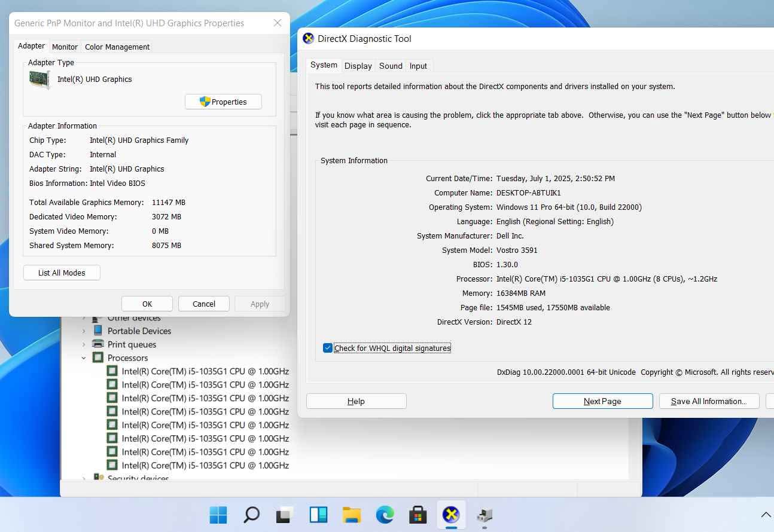Select the Processors category label
The height and width of the screenshot is (532, 774).
(x=127, y=358)
